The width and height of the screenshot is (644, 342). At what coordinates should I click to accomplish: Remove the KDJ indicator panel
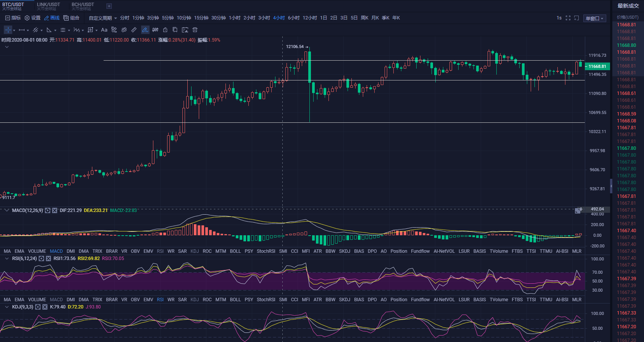click(x=45, y=307)
